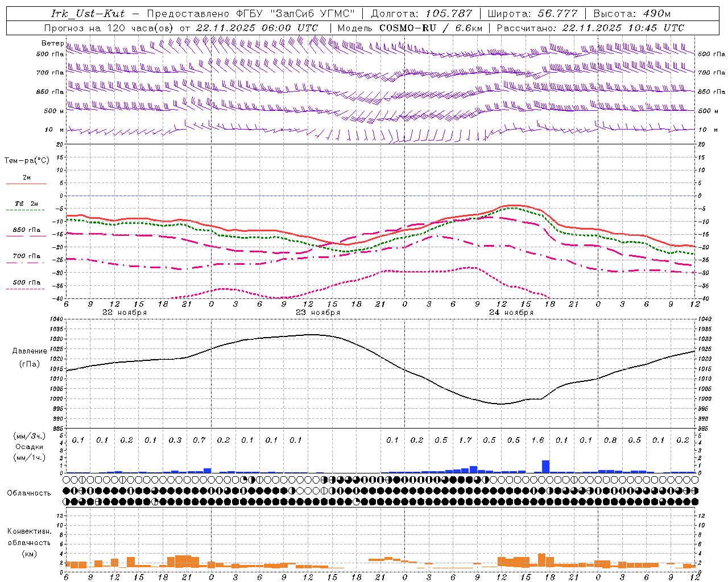Click the 700 гПа temperature legend entry

coord(26,258)
